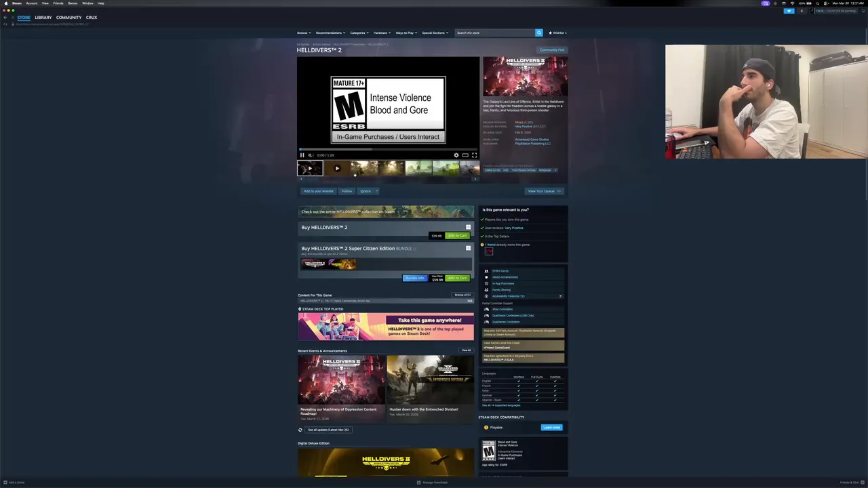Open the Games menu in the menu bar
The height and width of the screenshot is (488, 868).
[73, 3]
